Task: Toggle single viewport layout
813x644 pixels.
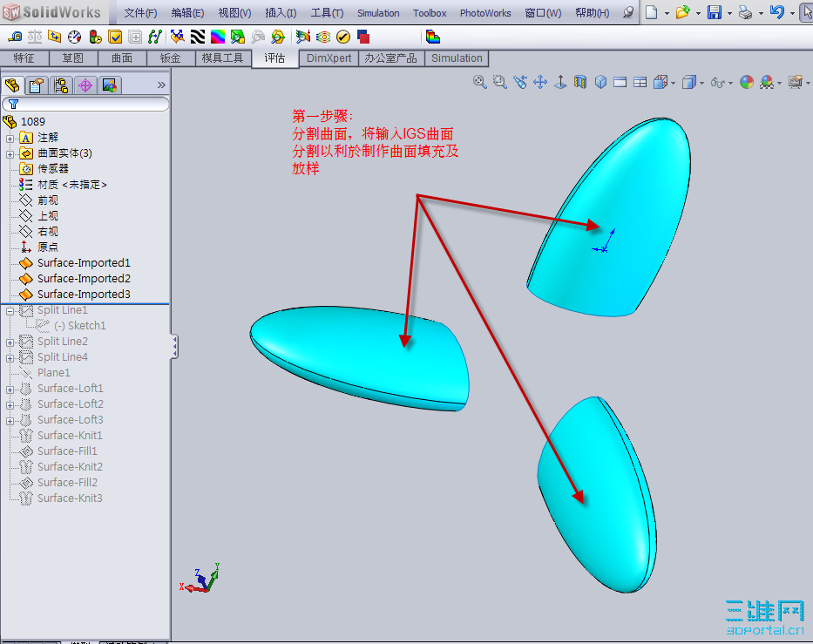Action: coord(620,82)
